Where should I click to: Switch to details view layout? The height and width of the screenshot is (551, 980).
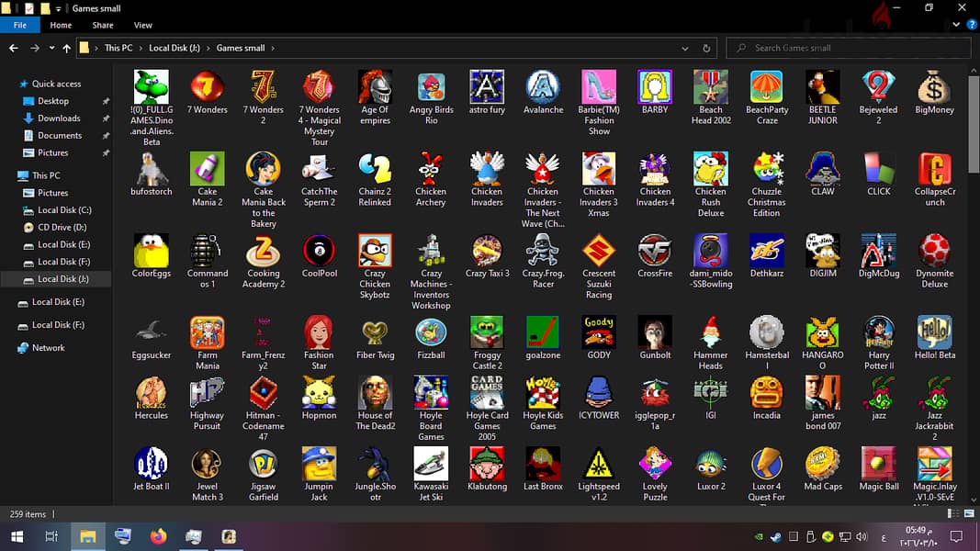(x=953, y=513)
